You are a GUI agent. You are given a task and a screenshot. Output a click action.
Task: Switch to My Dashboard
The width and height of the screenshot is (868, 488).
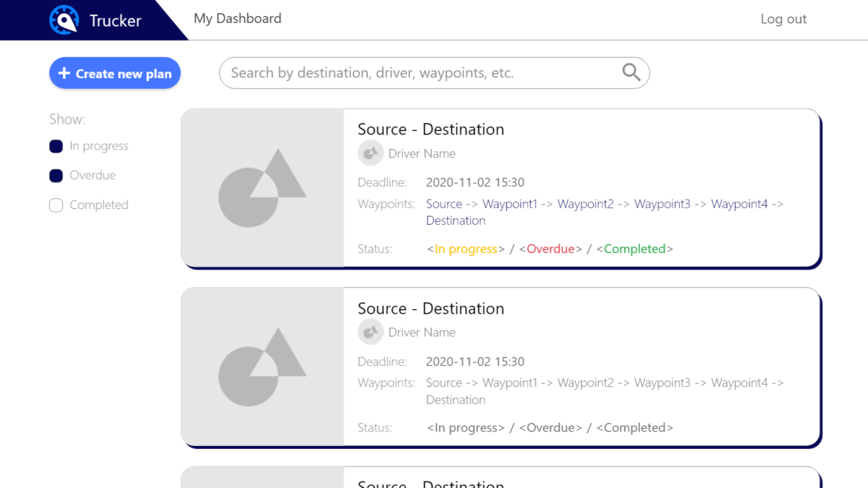[237, 18]
